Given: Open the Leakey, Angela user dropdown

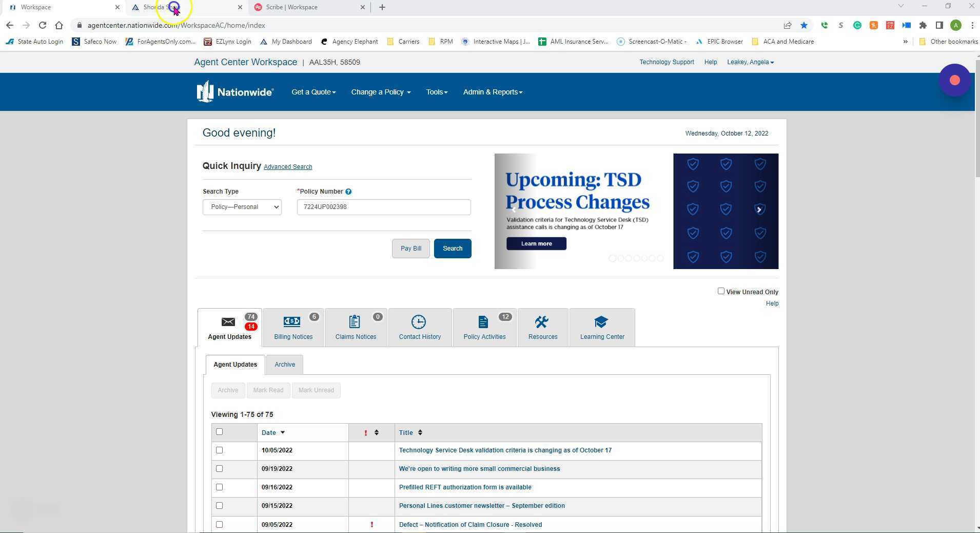Looking at the screenshot, I should click(x=750, y=62).
